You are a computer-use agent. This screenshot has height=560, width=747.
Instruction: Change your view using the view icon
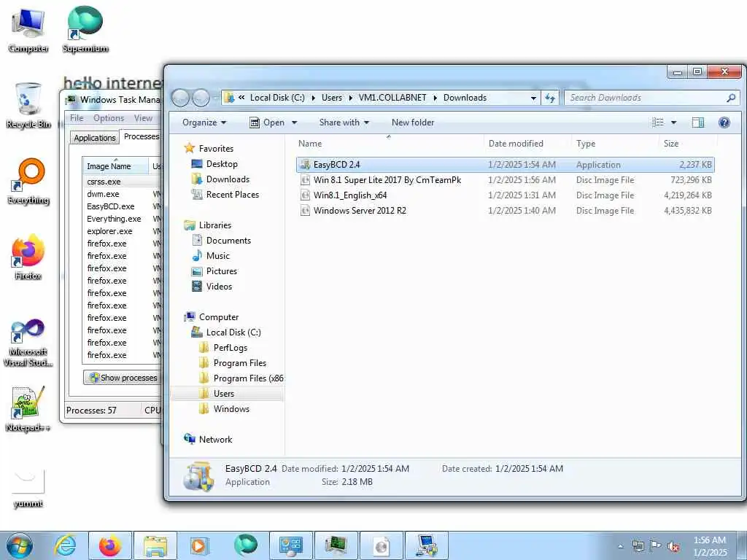(658, 122)
